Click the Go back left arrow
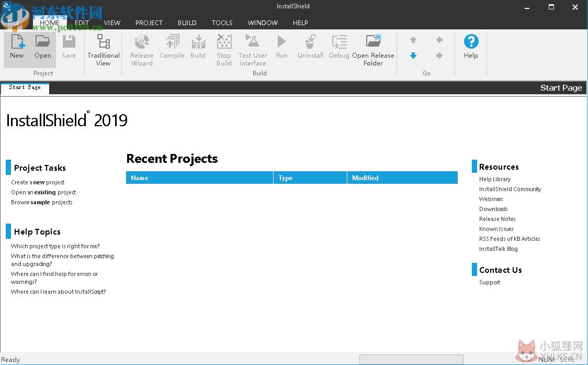This screenshot has width=588, height=365. (439, 40)
